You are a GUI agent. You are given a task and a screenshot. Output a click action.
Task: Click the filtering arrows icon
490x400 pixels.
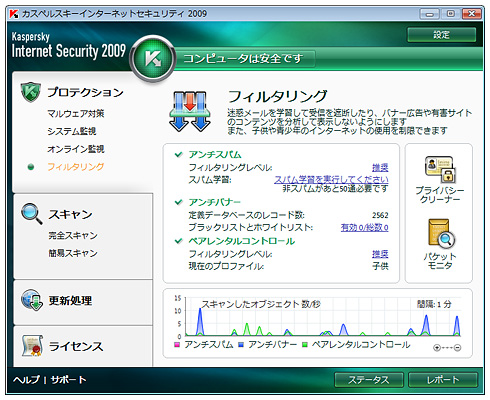[x=190, y=111]
